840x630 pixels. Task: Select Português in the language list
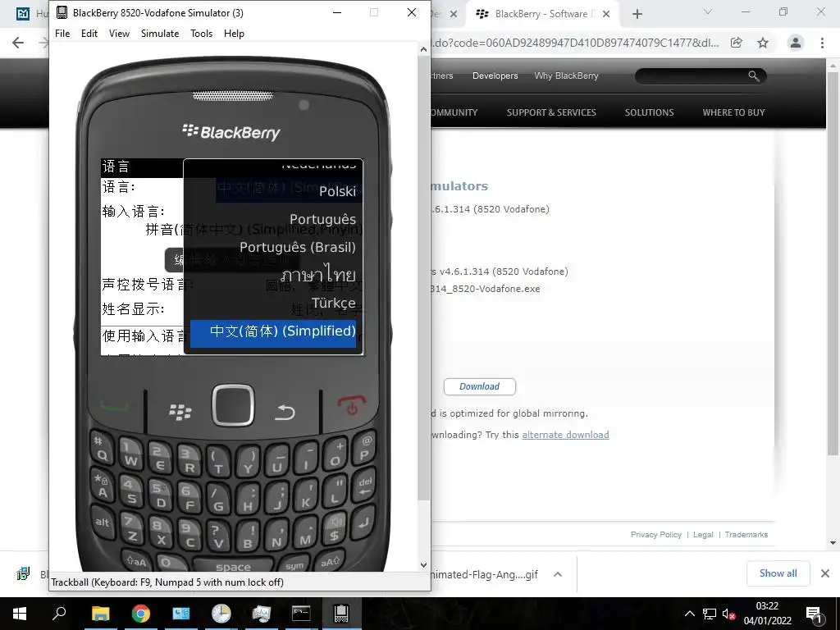pyautogui.click(x=322, y=219)
